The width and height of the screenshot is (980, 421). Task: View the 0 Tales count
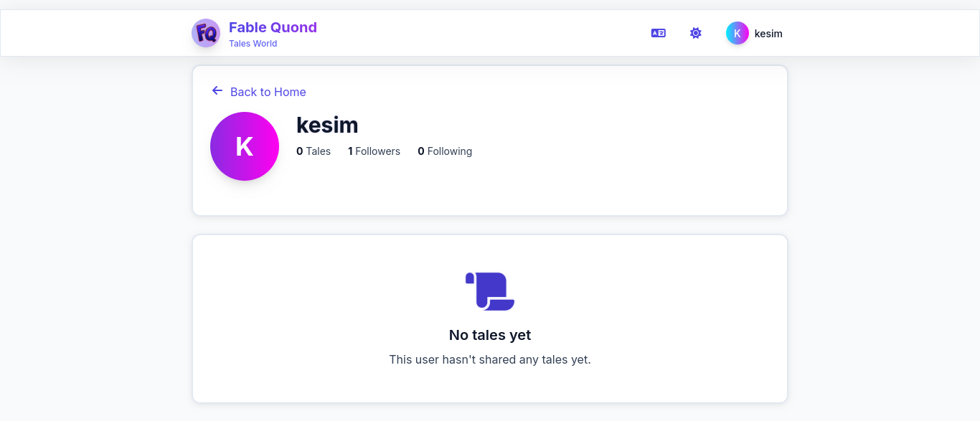[x=314, y=151]
